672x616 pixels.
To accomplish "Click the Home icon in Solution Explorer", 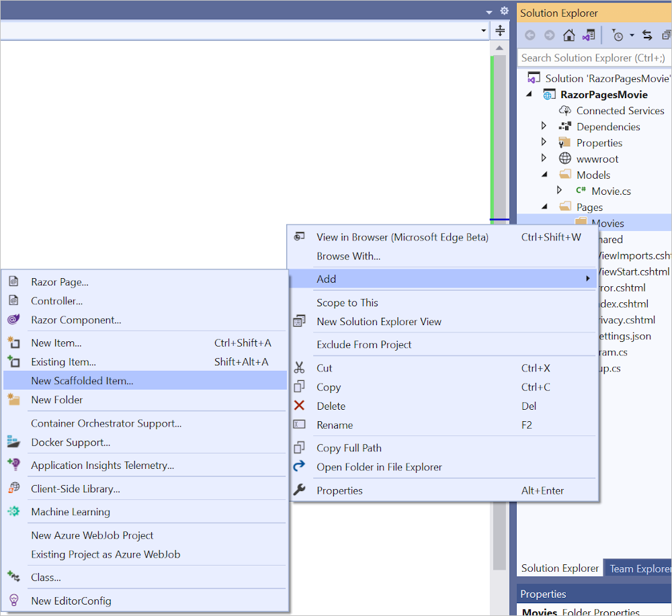I will click(x=569, y=36).
